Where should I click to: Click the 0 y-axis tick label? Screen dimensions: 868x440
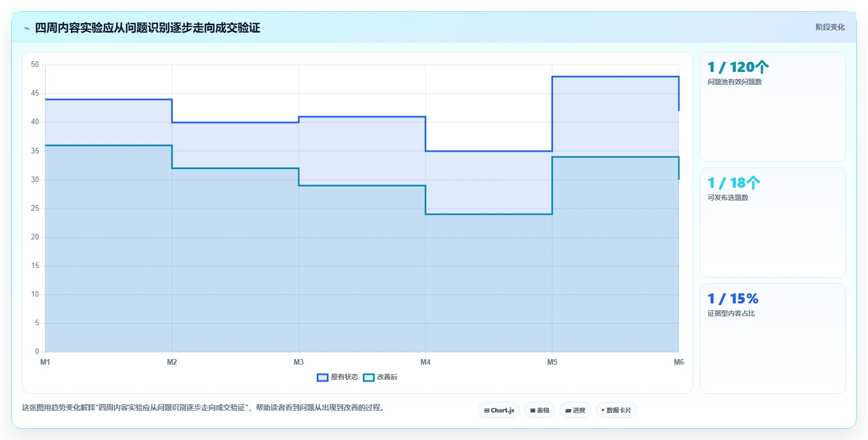(37, 352)
